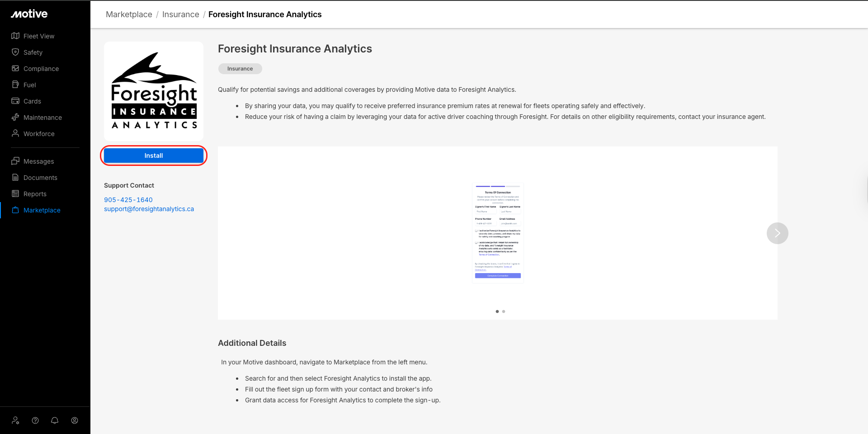Select the first carousel dot
Screen dimensions: 868x434
[497, 311]
